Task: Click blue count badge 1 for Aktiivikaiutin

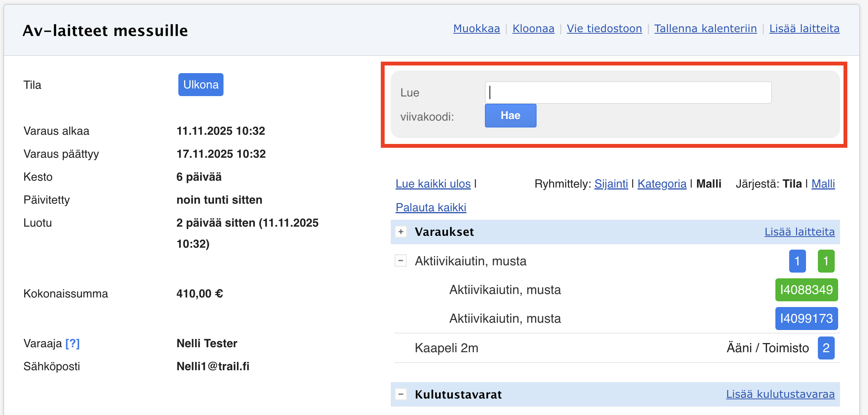Action: (x=797, y=261)
